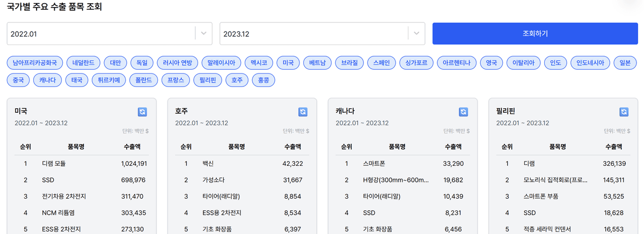Select the 브라질 country tag
This screenshot has height=234, width=644.
click(350, 63)
